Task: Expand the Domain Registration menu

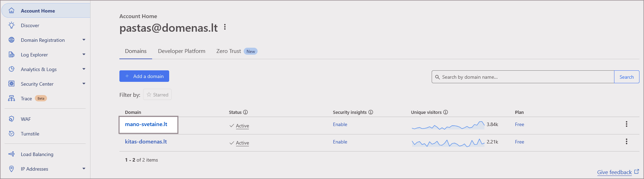Action: point(84,40)
